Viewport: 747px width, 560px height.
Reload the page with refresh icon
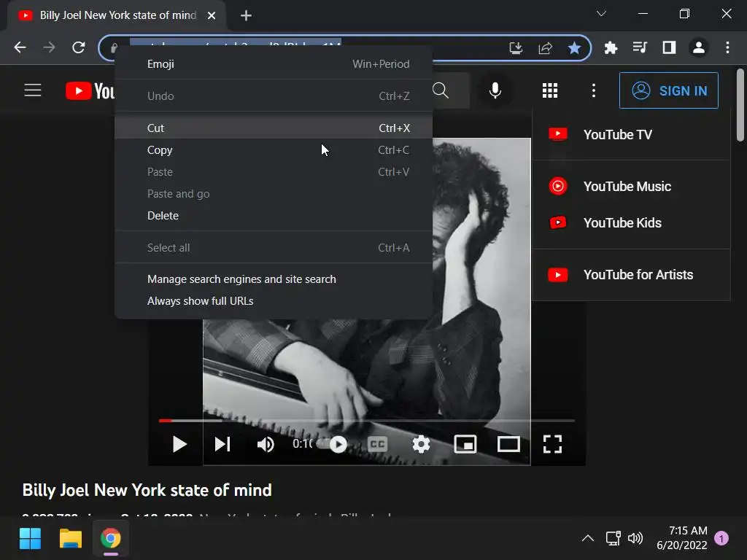(x=79, y=47)
